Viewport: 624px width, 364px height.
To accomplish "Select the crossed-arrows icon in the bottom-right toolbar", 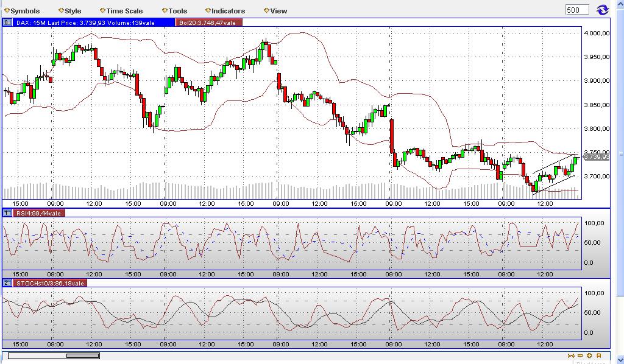I will 571,355.
